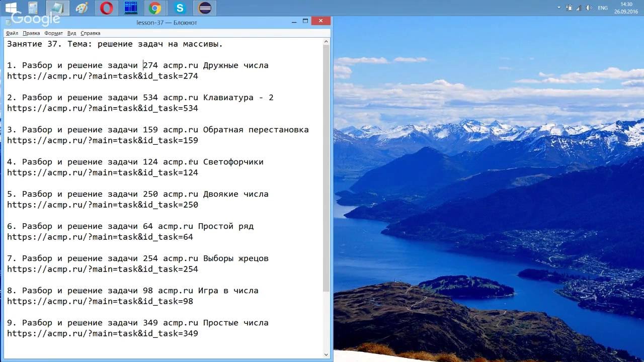Open the clock showing 14:30
This screenshot has width=644, height=362.
[626, 8]
